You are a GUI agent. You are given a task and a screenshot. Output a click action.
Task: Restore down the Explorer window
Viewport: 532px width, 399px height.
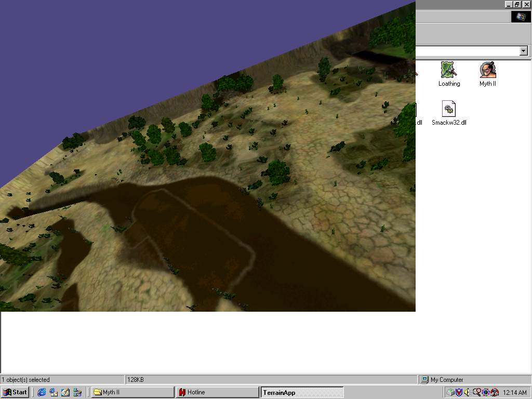(517, 4)
